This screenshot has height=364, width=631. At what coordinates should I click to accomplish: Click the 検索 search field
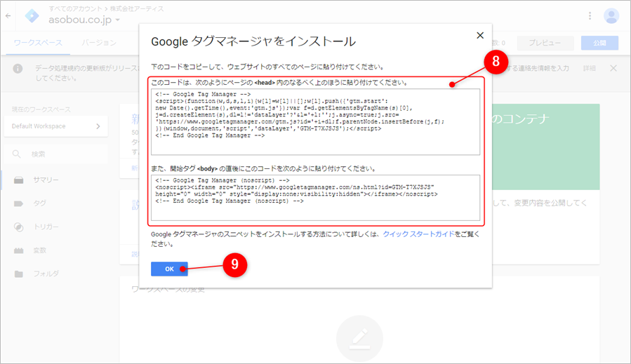pyautogui.click(x=56, y=154)
